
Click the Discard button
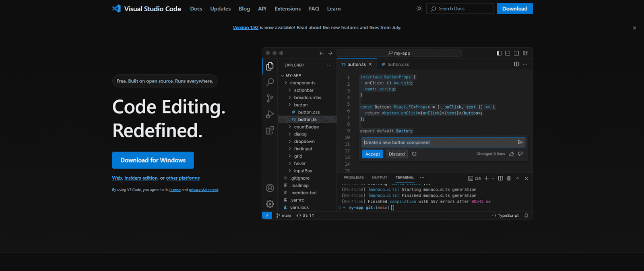click(397, 154)
